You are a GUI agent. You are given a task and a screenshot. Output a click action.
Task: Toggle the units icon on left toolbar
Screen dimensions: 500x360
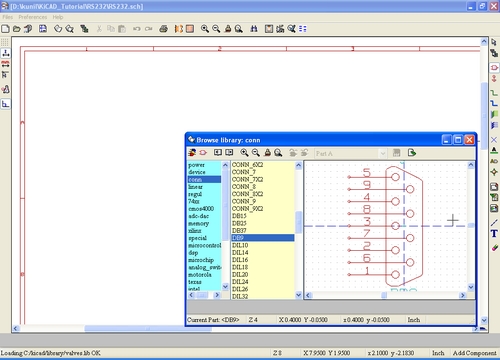[5, 53]
